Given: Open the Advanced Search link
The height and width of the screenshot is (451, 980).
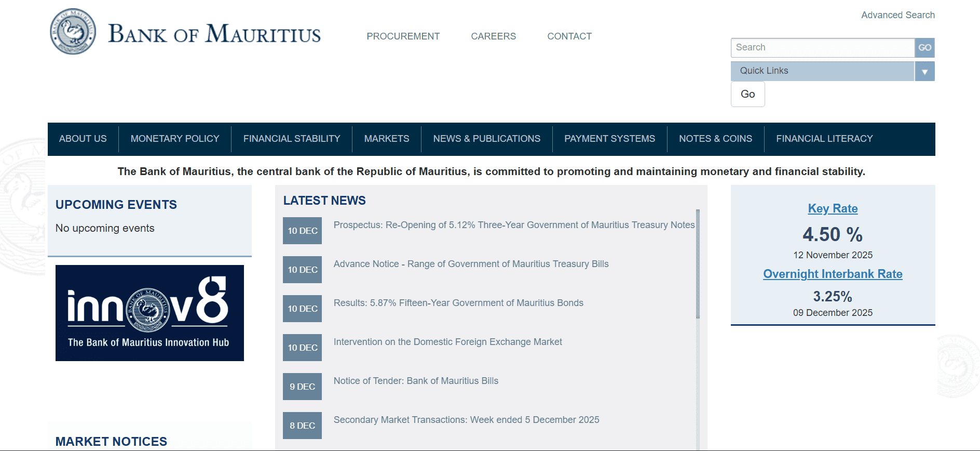Looking at the screenshot, I should (897, 15).
